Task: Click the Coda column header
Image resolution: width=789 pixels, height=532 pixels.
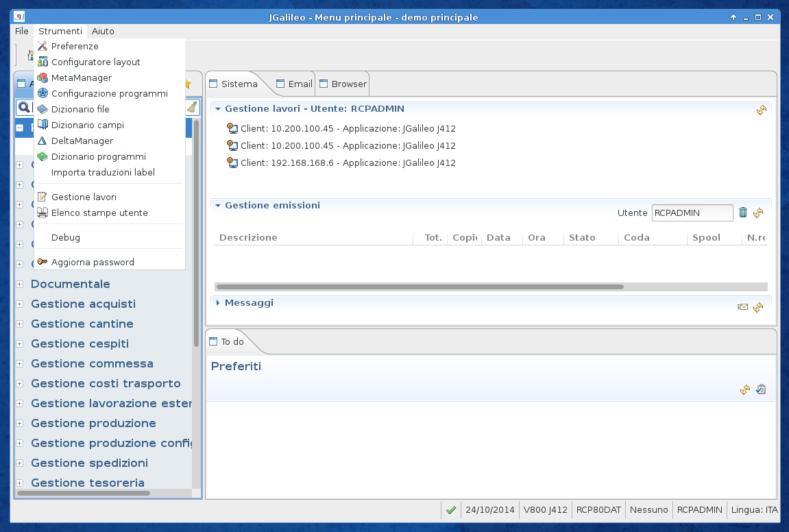Action: (653, 238)
